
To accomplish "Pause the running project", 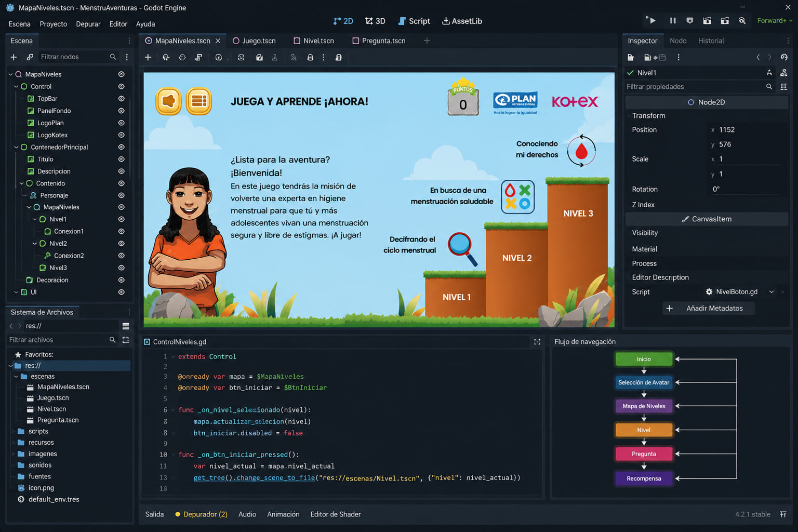I will coord(673,21).
